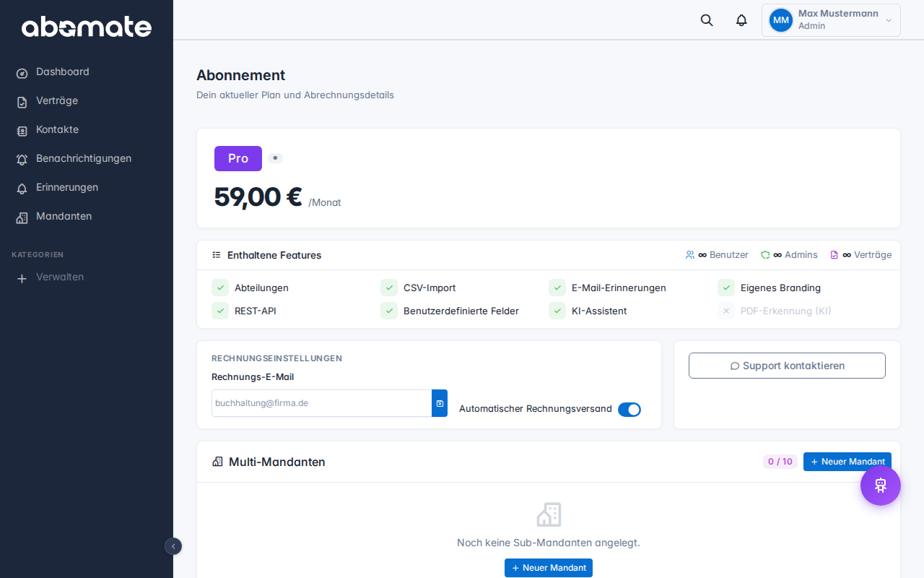This screenshot has width=924, height=578.
Task: Click the Support kontaktieren button
Action: tap(787, 366)
